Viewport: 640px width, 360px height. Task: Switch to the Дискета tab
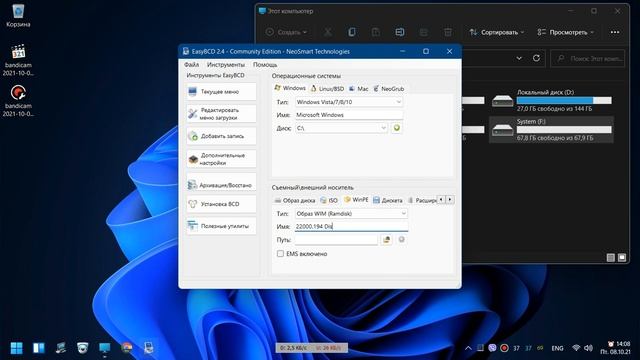click(388, 200)
